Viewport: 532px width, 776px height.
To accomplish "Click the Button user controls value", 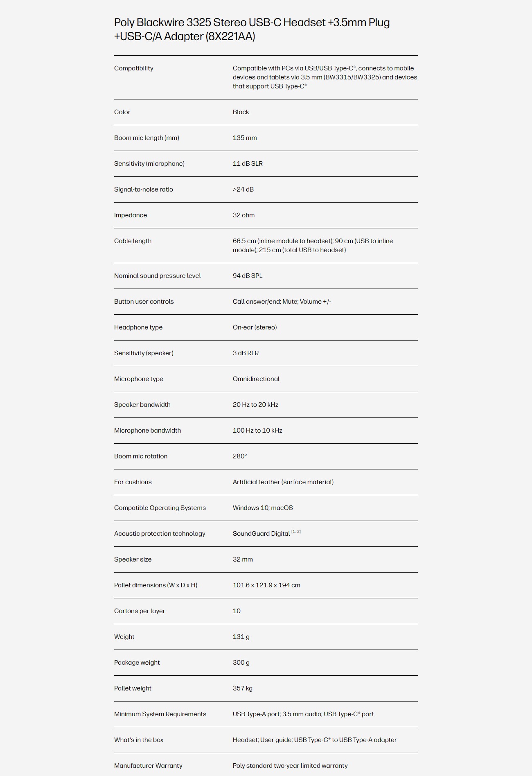I will 282,302.
